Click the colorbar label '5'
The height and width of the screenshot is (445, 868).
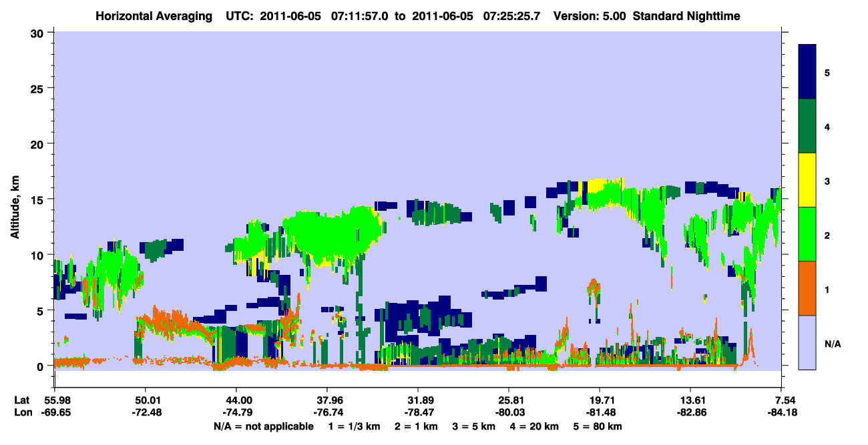coord(827,72)
